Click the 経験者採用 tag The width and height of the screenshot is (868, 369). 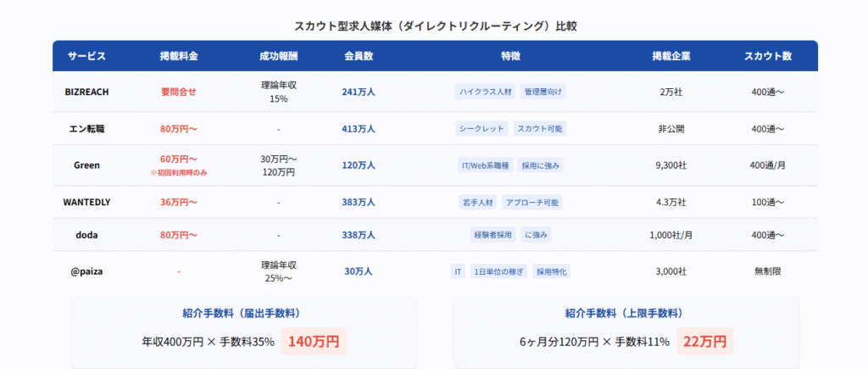(x=490, y=235)
